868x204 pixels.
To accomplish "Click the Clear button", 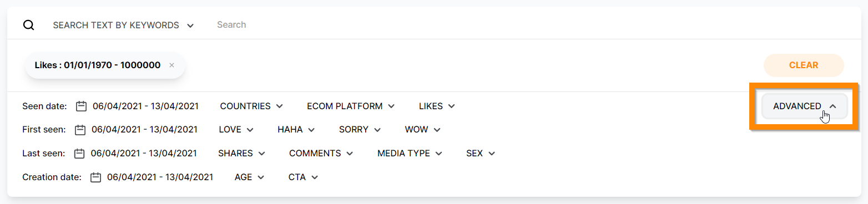I will [x=804, y=65].
